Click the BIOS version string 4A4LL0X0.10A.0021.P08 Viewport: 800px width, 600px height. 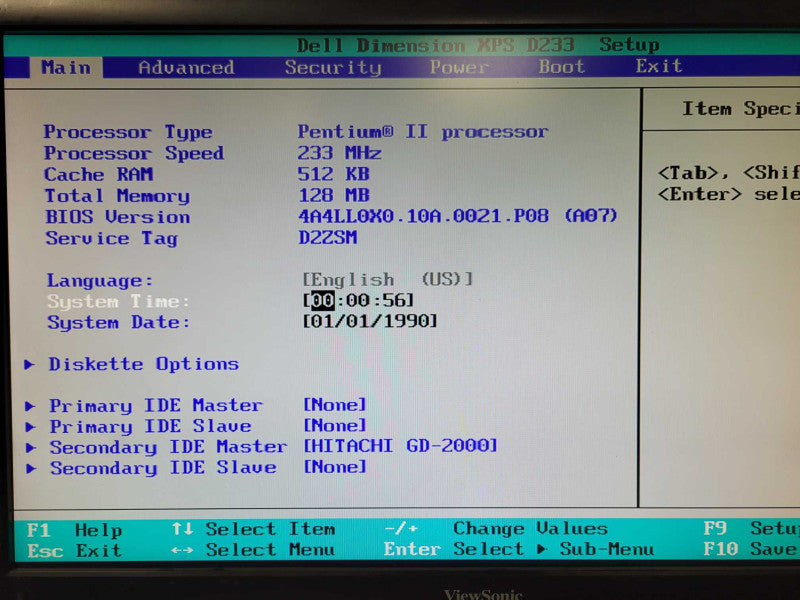424,216
